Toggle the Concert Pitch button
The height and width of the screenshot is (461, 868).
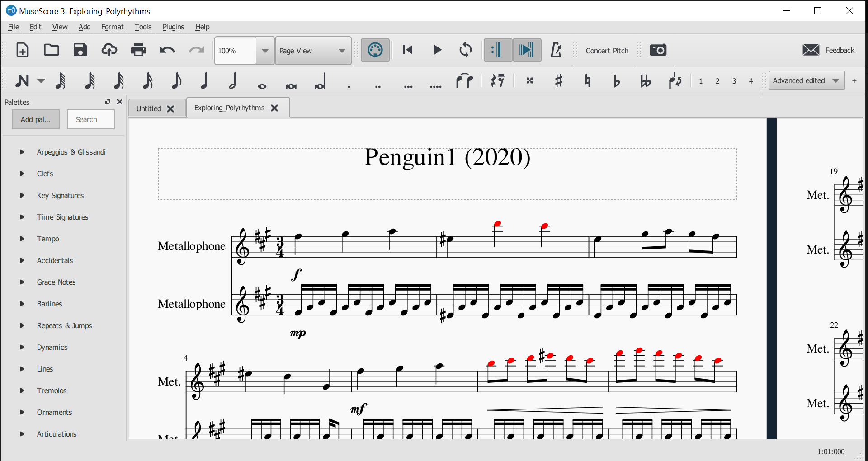coord(607,51)
